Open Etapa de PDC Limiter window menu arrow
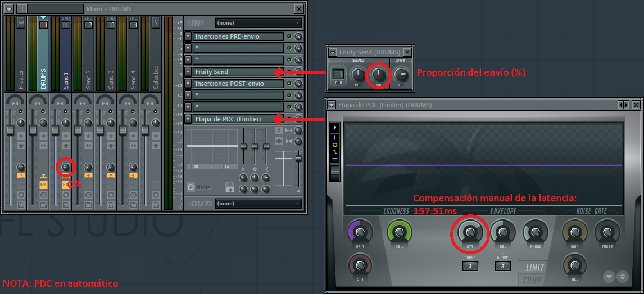Image resolution: width=644 pixels, height=294 pixels. click(x=332, y=105)
